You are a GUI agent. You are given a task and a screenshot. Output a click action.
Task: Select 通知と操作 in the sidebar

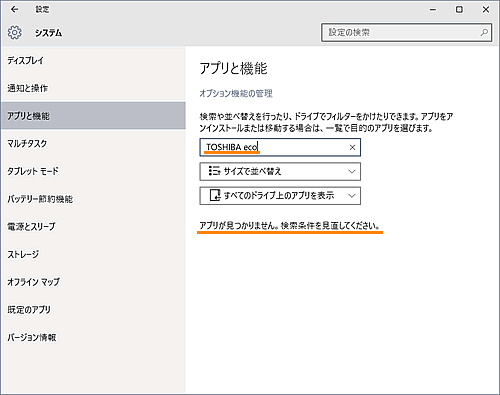(93, 88)
